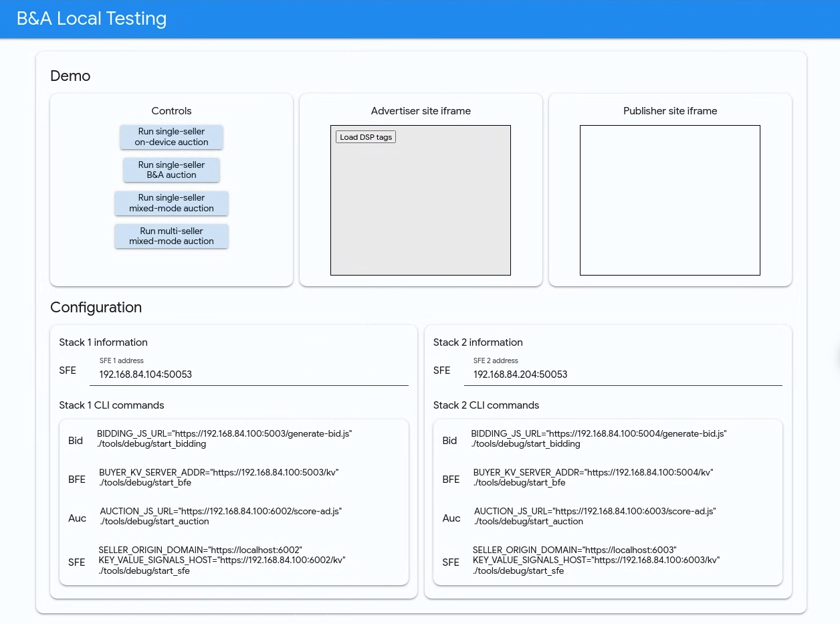Click the Configuration section heading
840x624 pixels.
96,307
